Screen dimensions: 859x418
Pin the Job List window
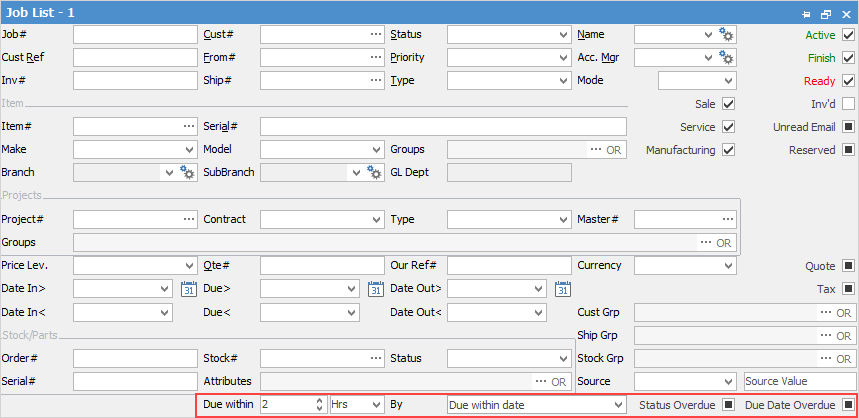806,13
